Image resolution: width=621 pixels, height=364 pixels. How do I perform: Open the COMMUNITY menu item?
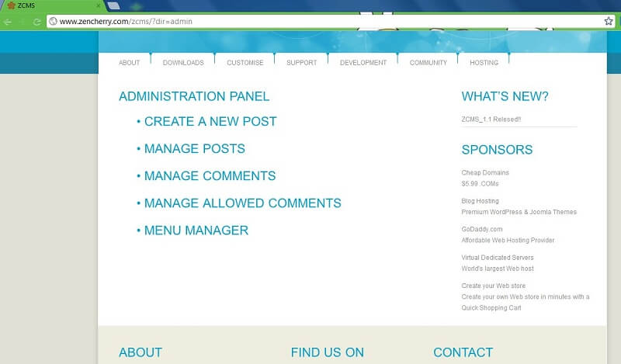(x=428, y=63)
